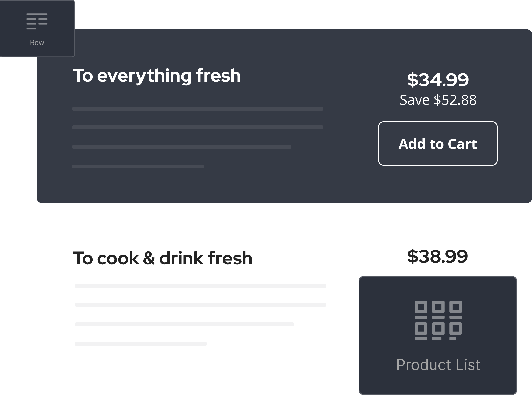Image resolution: width=532 pixels, height=395 pixels.
Task: Click the "Row" label text
Action: [37, 43]
